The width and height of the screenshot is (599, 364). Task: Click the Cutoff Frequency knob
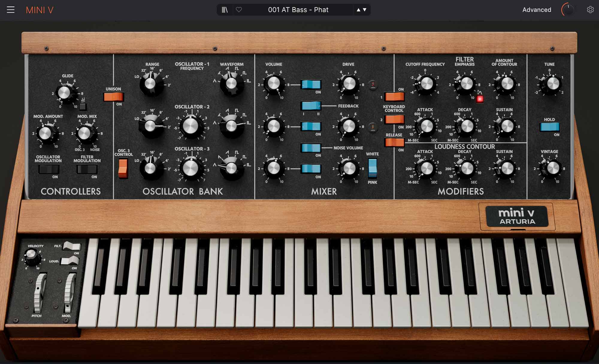426,84
